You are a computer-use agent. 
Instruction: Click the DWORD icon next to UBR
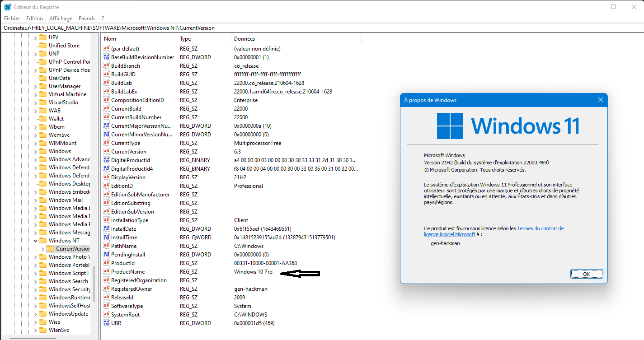tap(107, 323)
